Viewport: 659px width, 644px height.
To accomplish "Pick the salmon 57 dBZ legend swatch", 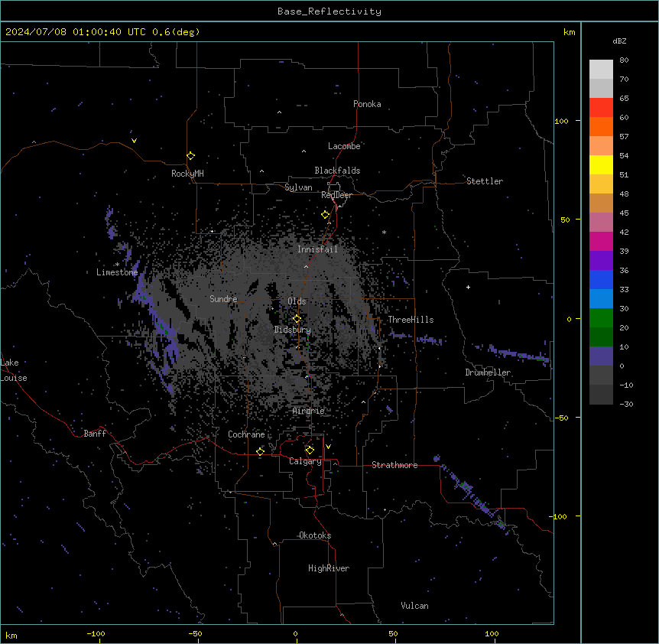I will 601,146.
